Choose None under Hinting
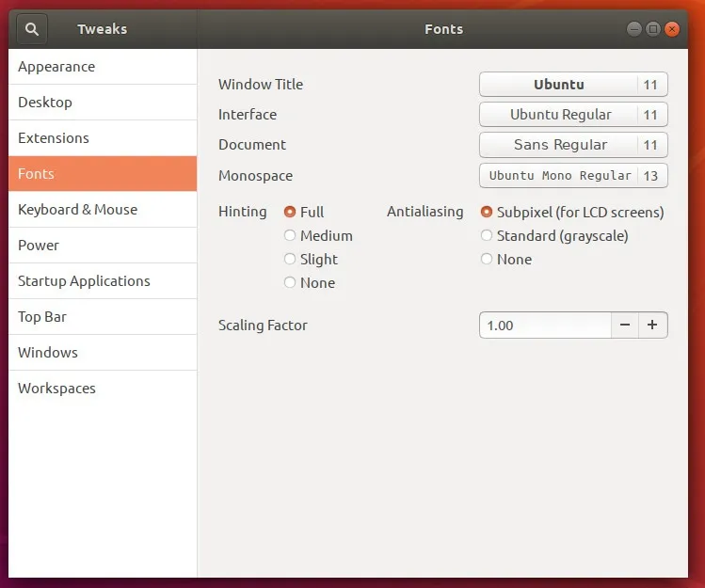This screenshot has height=588, width=705. click(x=290, y=283)
